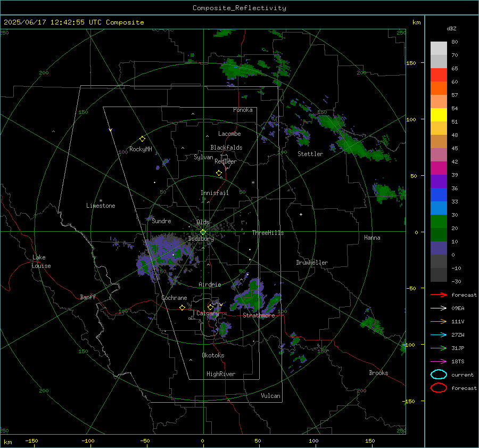Select the red 65 dBZ color swatch
Image resolution: width=479 pixels, height=448 pixels.
[439, 75]
